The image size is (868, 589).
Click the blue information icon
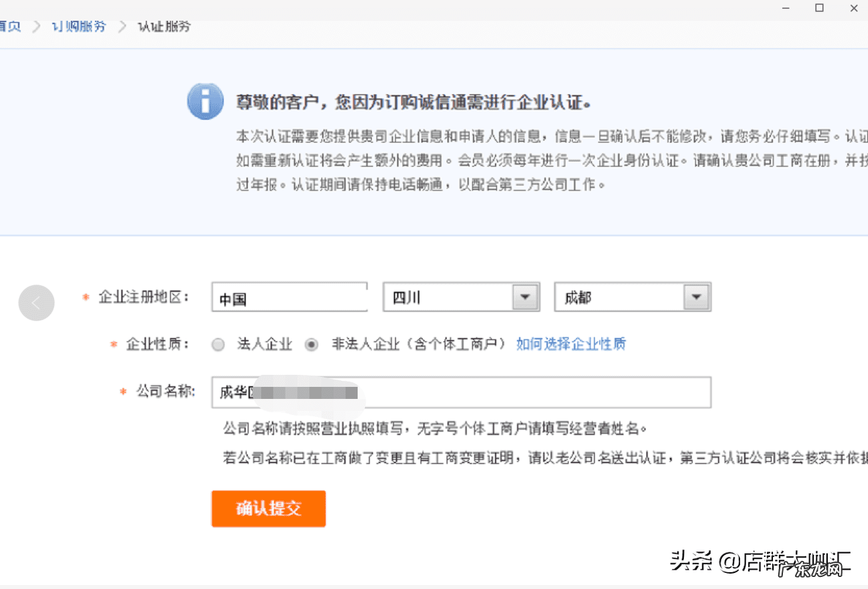click(x=205, y=100)
